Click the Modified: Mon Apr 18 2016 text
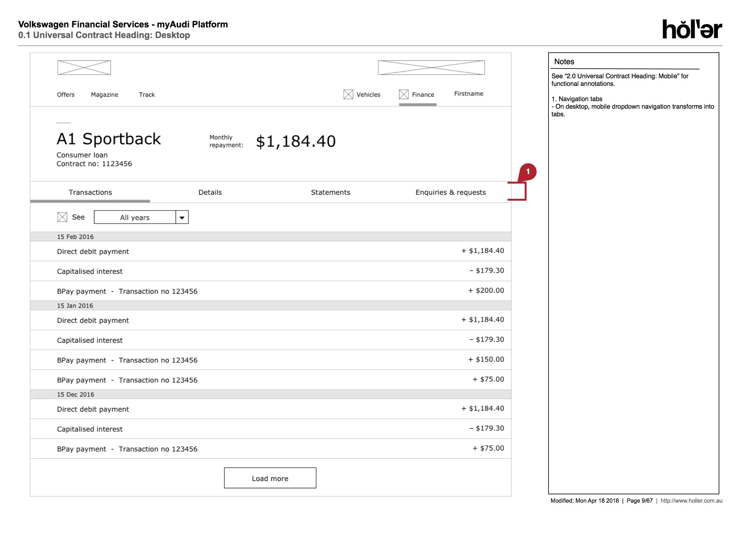Image resolution: width=756 pixels, height=534 pixels. [x=584, y=501]
